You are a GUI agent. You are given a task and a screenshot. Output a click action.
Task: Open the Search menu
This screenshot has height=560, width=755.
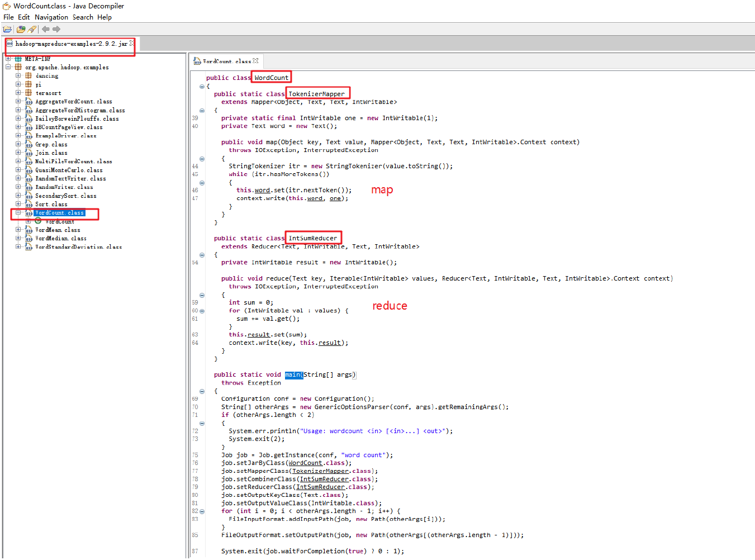click(83, 17)
